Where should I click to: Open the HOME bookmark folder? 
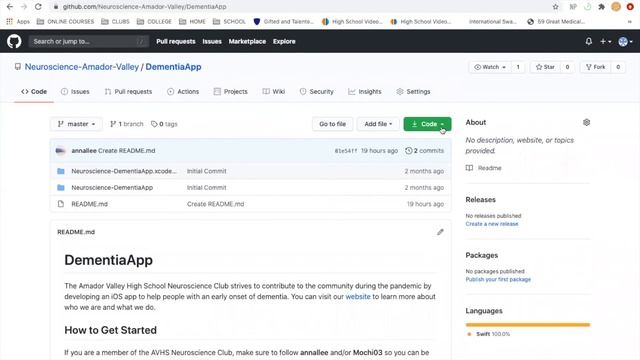(x=192, y=22)
